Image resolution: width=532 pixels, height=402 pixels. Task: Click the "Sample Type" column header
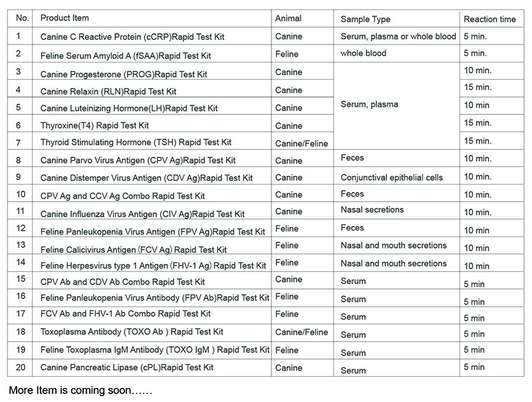365,19
